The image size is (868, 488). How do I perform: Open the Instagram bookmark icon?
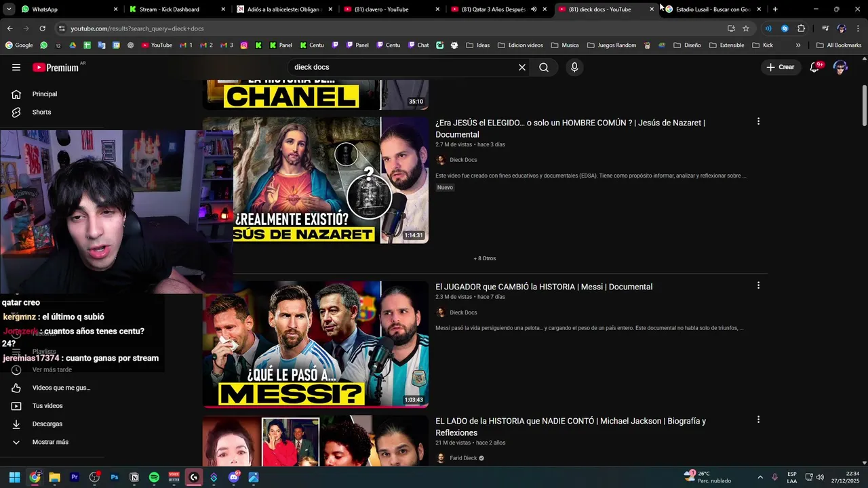[244, 45]
